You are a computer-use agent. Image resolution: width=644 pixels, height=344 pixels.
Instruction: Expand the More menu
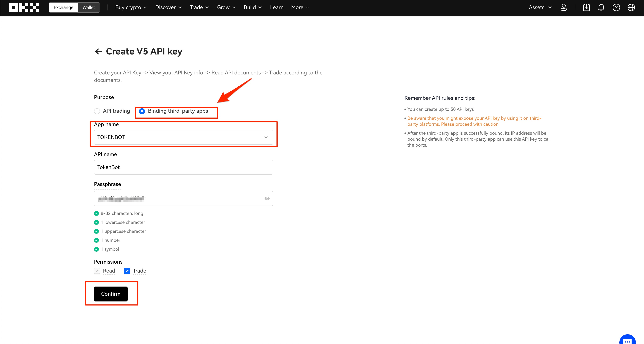(300, 7)
